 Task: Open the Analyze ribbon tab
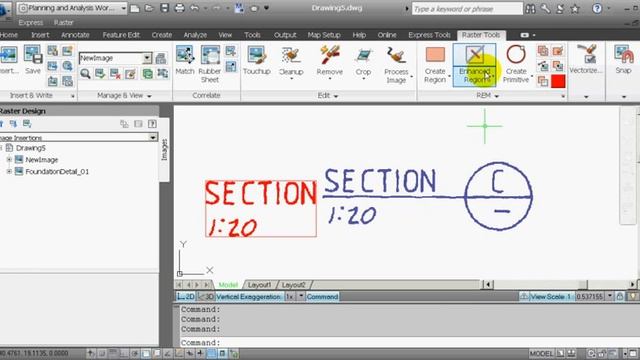[195, 35]
